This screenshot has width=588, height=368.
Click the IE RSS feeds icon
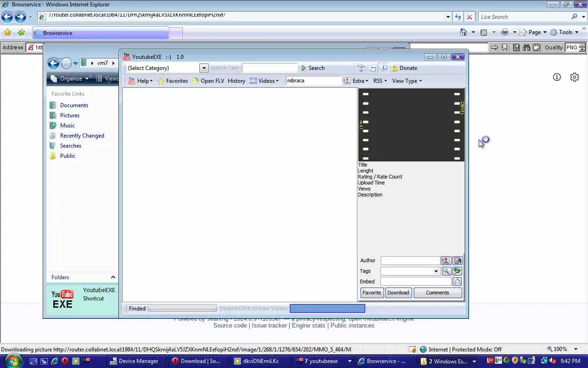click(484, 32)
